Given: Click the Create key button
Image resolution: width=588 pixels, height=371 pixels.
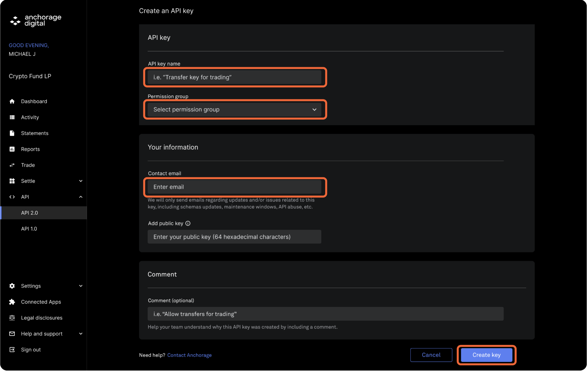Looking at the screenshot, I should [486, 355].
